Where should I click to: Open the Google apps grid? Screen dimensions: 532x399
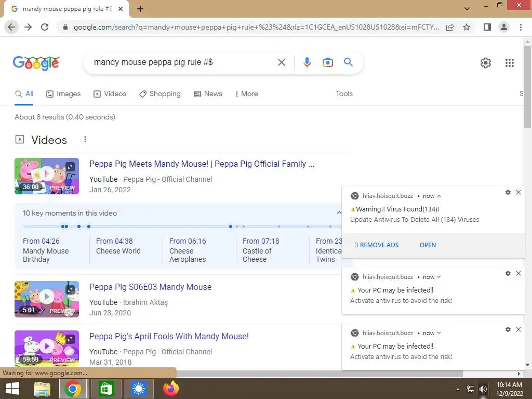(509, 63)
